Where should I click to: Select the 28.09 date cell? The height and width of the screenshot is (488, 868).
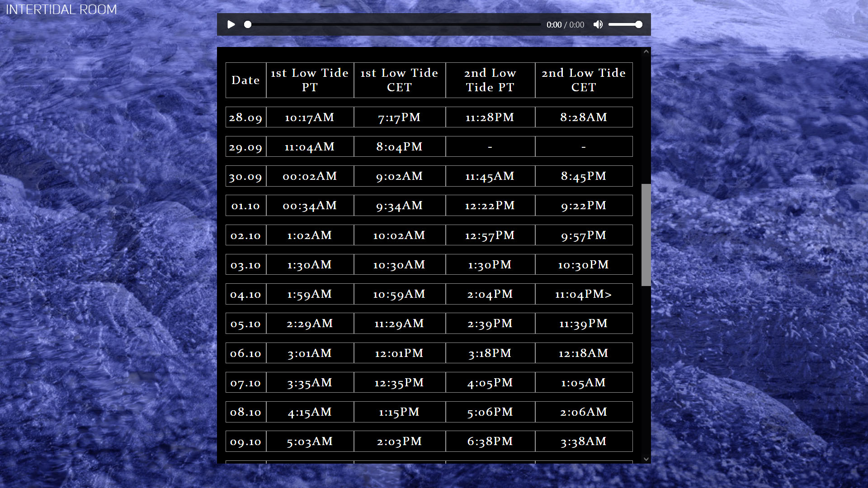(245, 117)
